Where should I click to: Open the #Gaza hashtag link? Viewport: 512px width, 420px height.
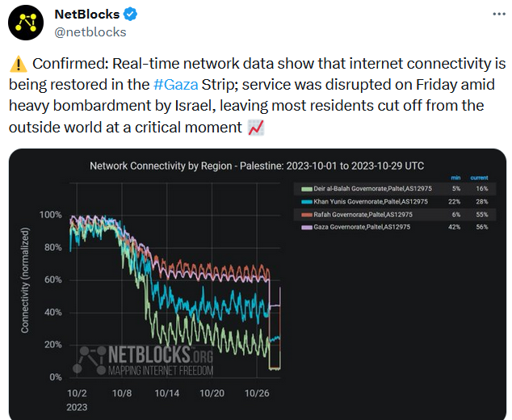click(175, 85)
